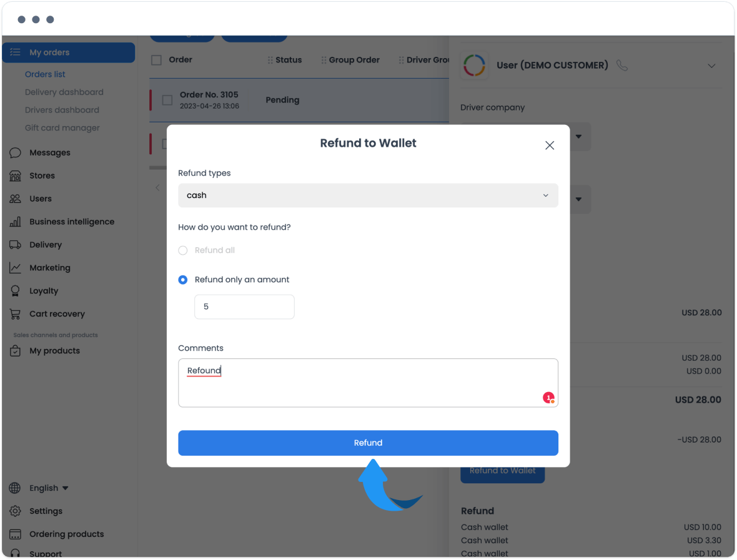Click the refund amount field

pyautogui.click(x=244, y=307)
